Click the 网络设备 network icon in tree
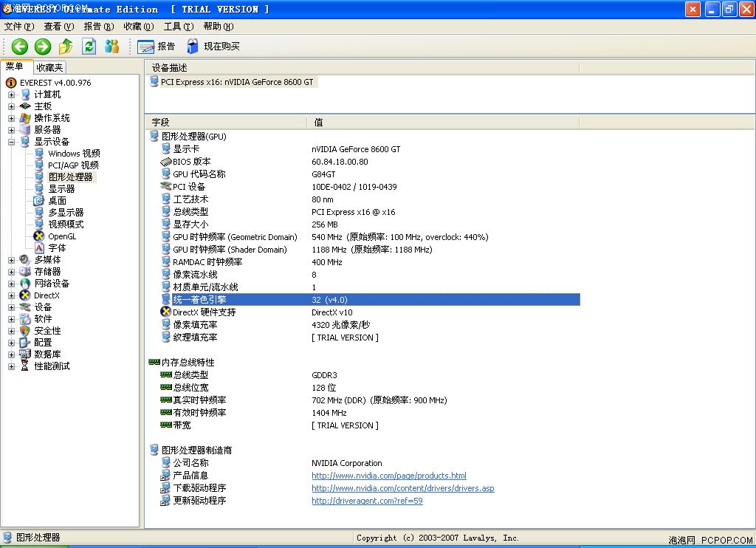The height and width of the screenshot is (548, 756). coord(26,284)
